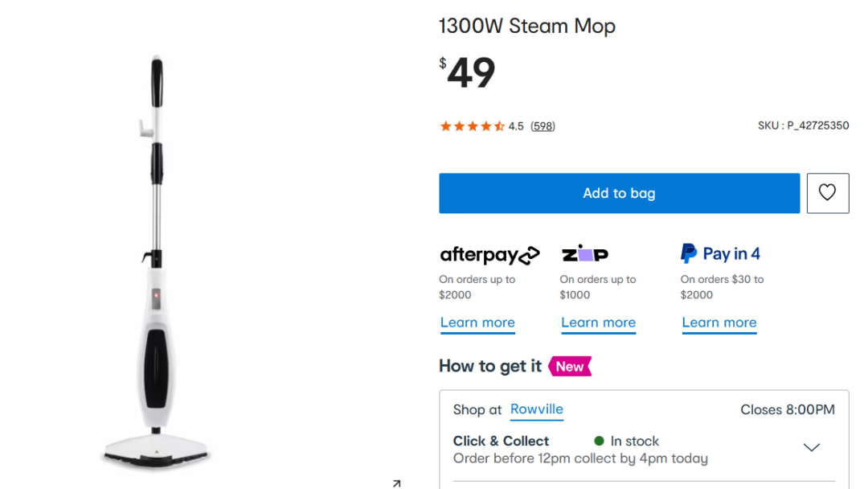
Task: Click the green In stock indicator dot
Action: [x=599, y=441]
